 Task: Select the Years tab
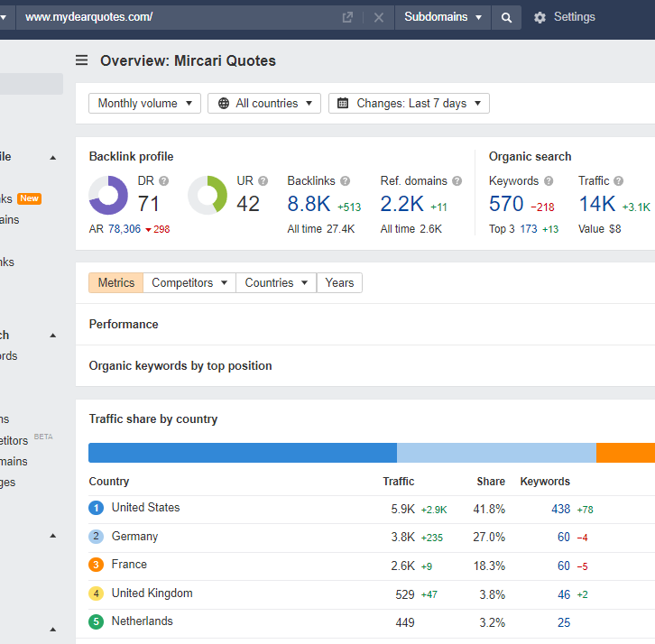(x=339, y=282)
